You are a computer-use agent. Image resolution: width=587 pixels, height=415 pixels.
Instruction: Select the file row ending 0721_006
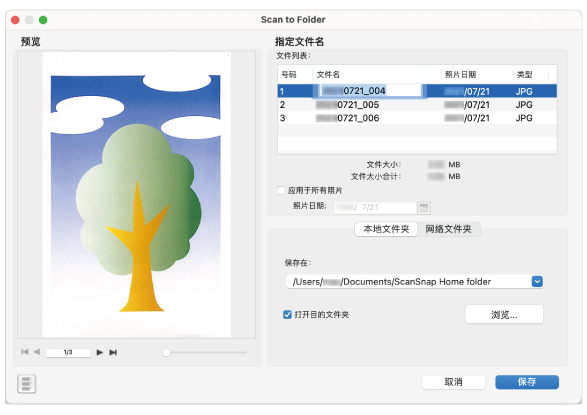click(417, 118)
